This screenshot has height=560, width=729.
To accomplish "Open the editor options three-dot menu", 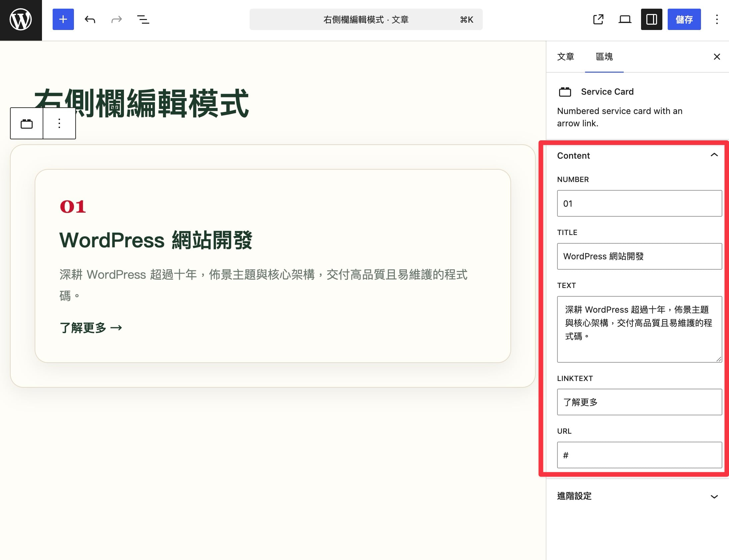I will pyautogui.click(x=717, y=19).
